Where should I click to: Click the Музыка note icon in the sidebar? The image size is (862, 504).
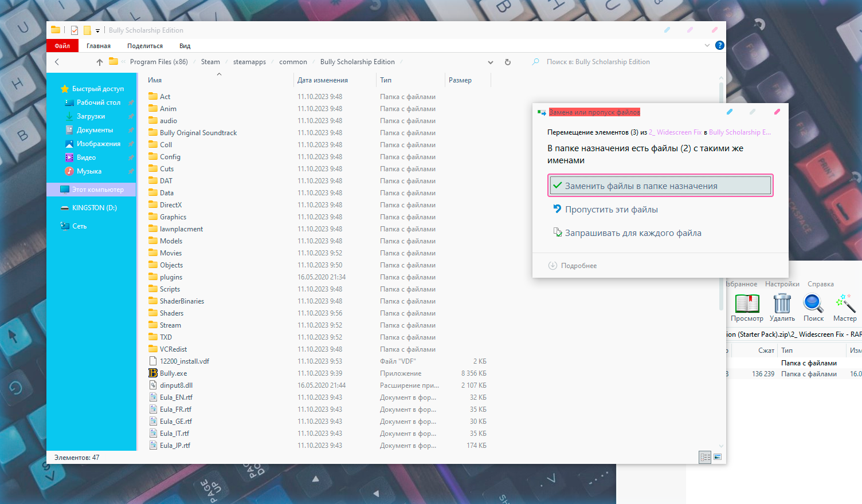[x=69, y=171]
